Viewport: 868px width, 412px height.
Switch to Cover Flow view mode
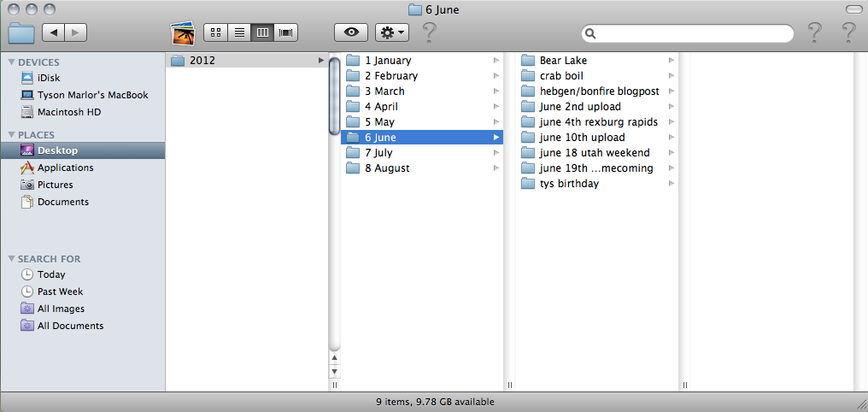285,32
